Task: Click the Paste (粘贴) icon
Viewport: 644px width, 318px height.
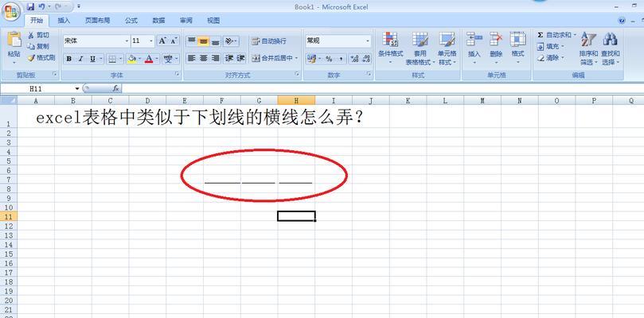Action: (14, 40)
